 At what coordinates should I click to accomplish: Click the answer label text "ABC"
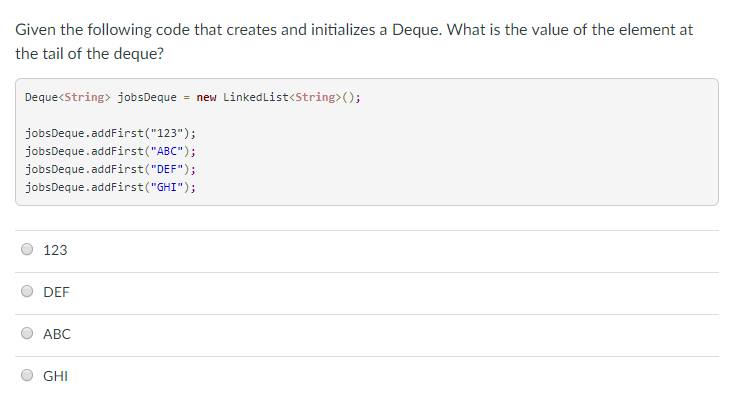(57, 334)
